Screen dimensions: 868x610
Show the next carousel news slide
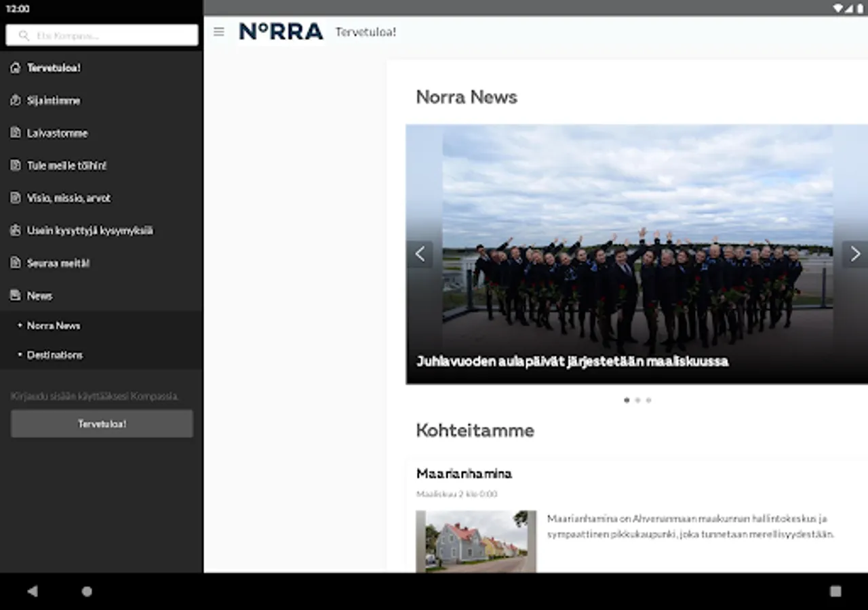tap(854, 254)
